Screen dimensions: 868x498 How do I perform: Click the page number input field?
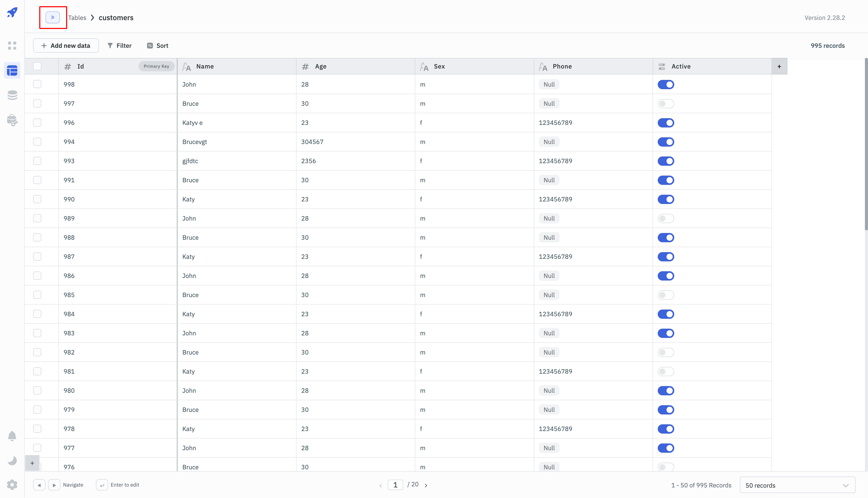point(395,485)
